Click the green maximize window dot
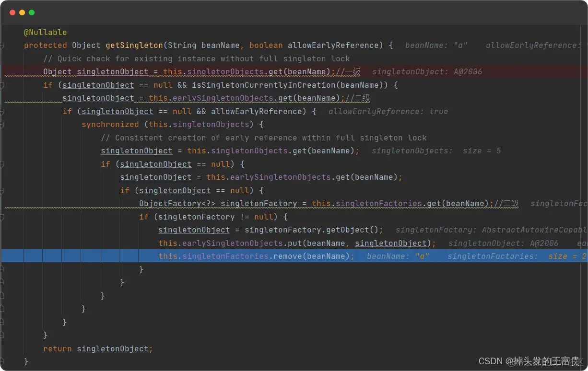This screenshot has height=371, width=588. 32,12
